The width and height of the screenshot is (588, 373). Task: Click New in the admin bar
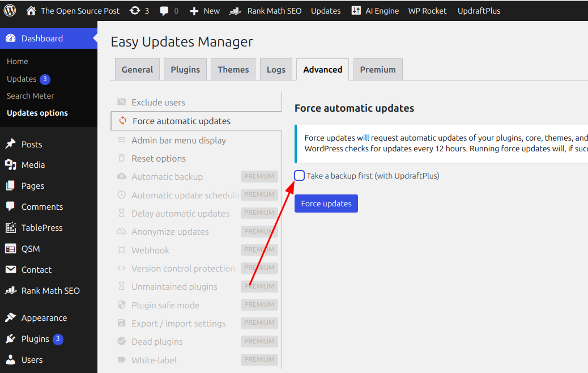[205, 10]
